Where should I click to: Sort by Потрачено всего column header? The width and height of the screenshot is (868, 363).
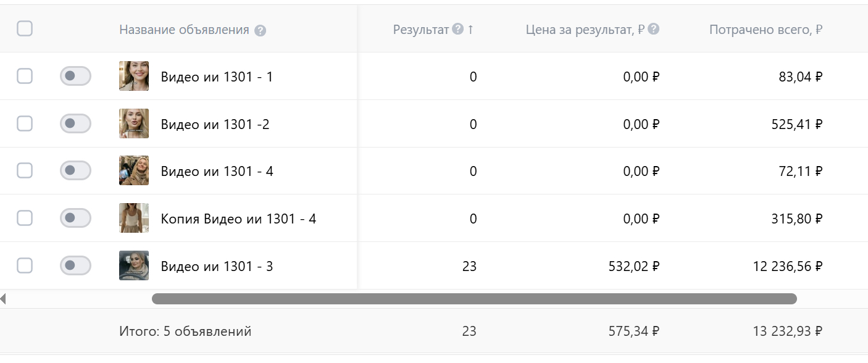pos(766,30)
